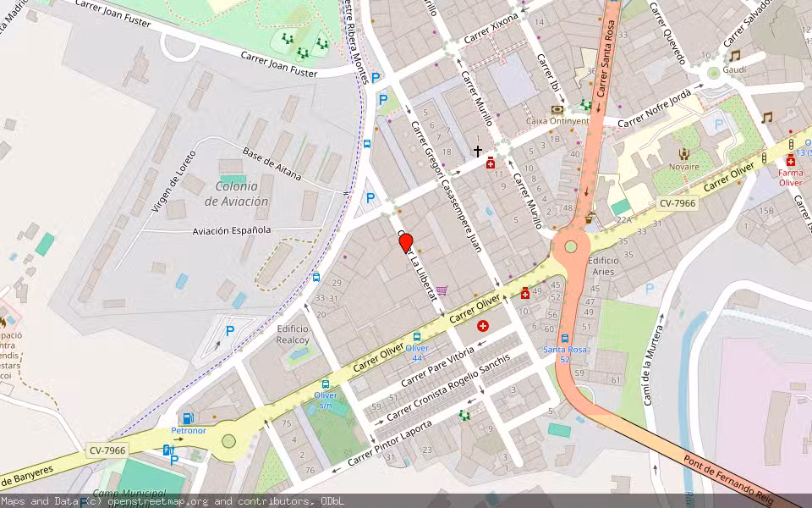Click the Carrer Santa Rosa label
Screen dimensions: 812x508
pos(606,58)
